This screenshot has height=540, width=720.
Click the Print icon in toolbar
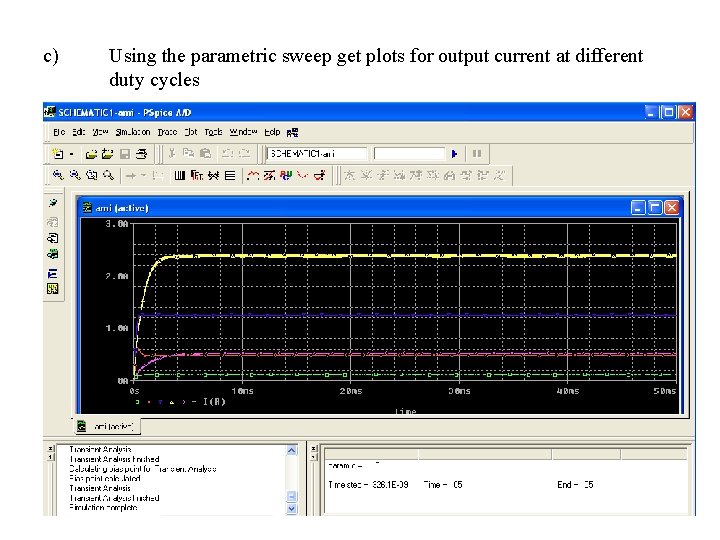[141, 154]
